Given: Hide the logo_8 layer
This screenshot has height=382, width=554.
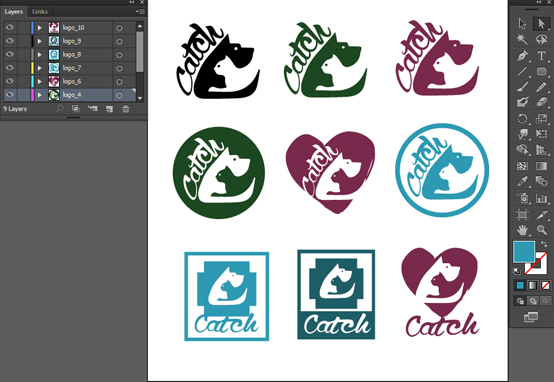Looking at the screenshot, I should click(x=10, y=54).
